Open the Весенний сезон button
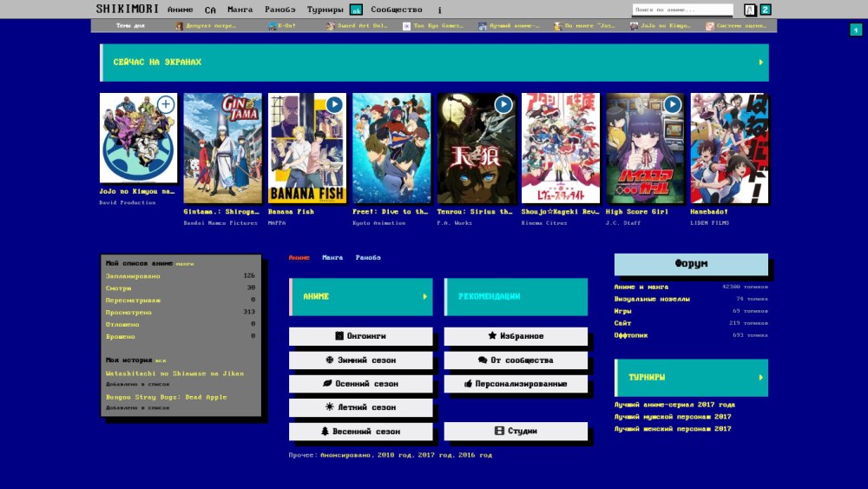The width and height of the screenshot is (868, 489). pyautogui.click(x=360, y=431)
